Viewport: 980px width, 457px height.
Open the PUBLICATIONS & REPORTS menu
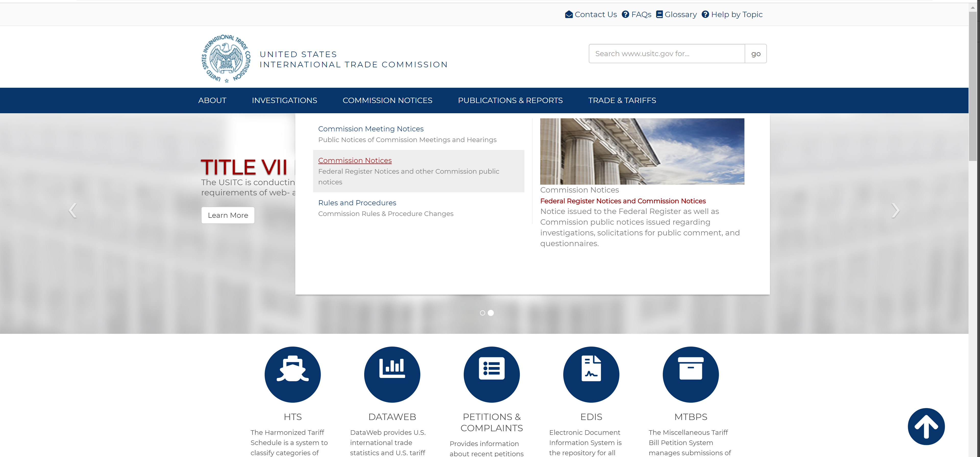(x=510, y=100)
